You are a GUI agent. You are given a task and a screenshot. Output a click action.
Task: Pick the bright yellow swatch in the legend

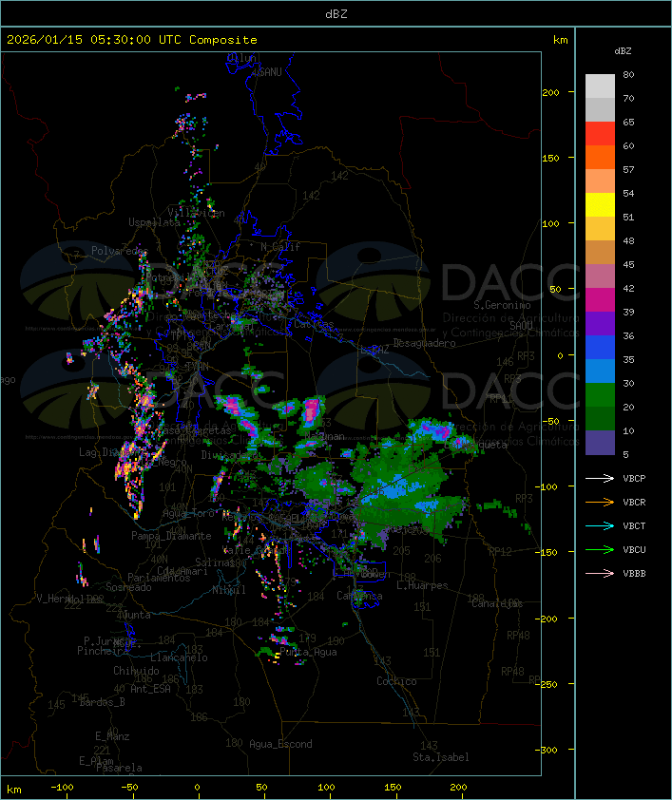[600, 205]
